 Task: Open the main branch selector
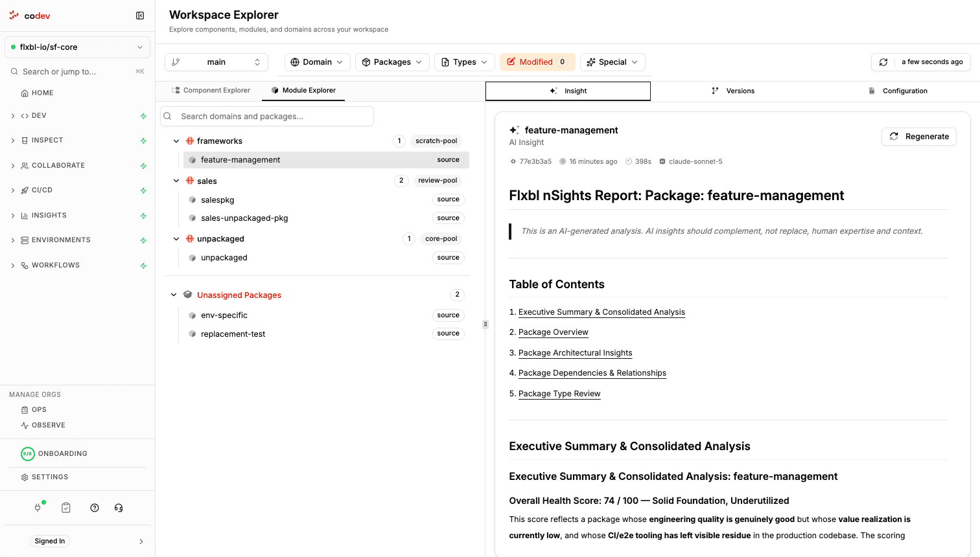pyautogui.click(x=216, y=62)
